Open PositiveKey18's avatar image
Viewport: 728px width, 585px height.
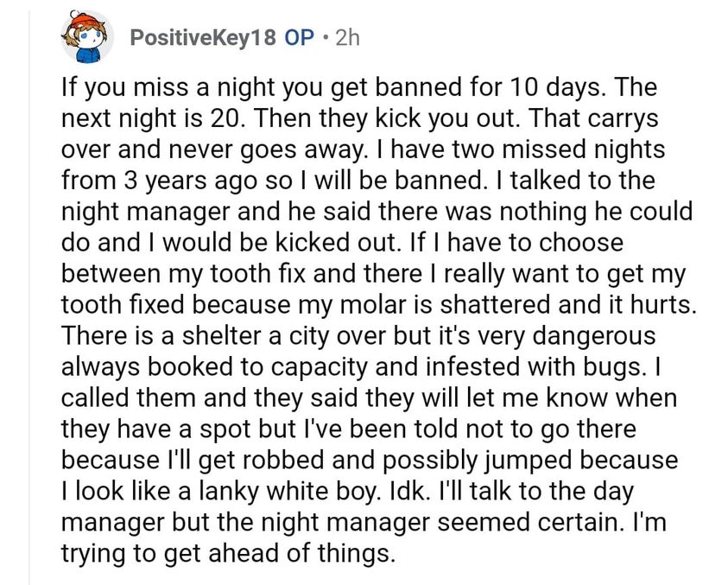coord(87,36)
